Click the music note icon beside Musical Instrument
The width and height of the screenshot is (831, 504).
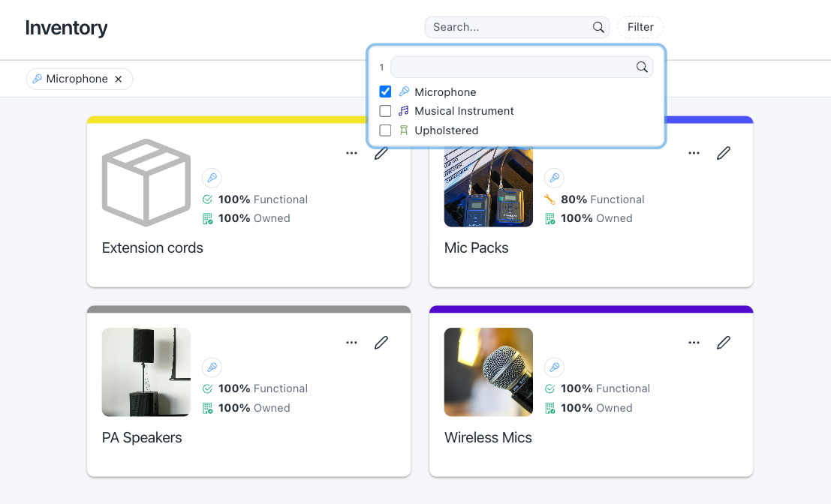click(404, 111)
